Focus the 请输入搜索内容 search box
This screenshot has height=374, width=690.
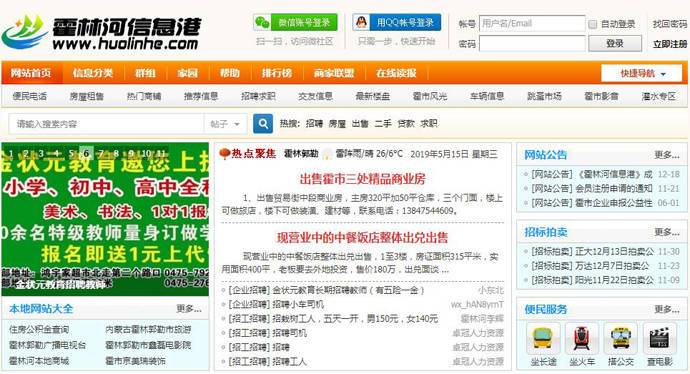click(x=106, y=124)
